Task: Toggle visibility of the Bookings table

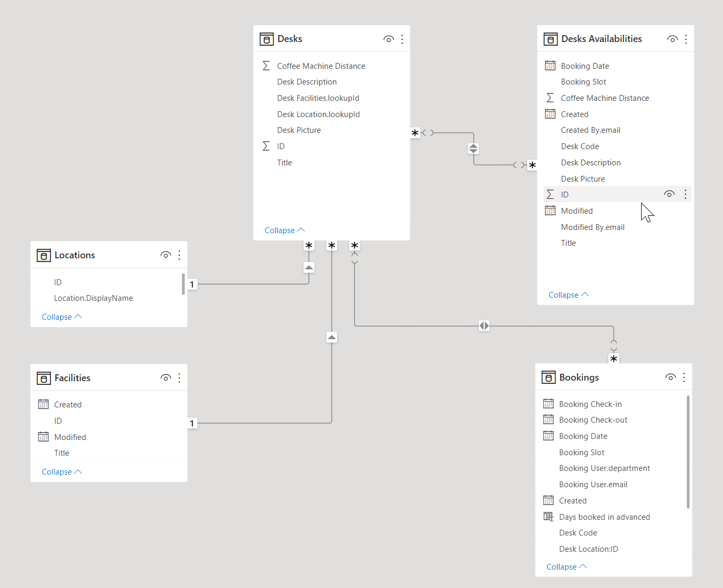Action: point(670,377)
